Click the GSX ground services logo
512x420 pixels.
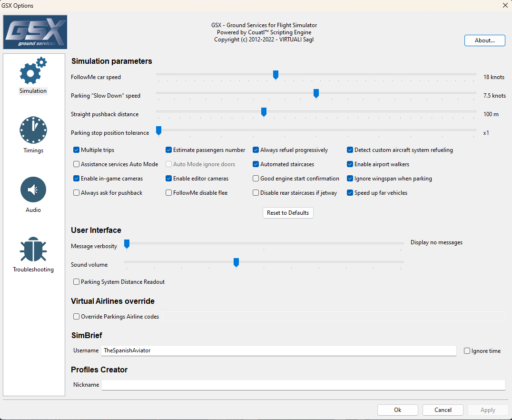35,32
